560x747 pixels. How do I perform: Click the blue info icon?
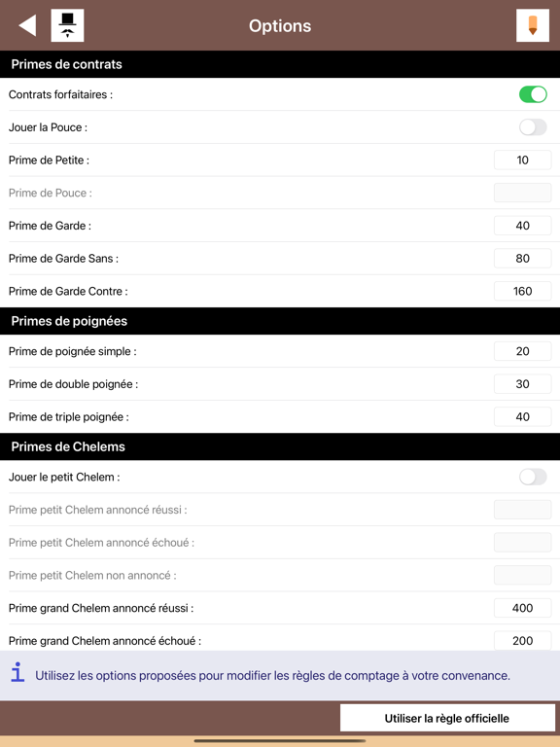click(x=17, y=672)
